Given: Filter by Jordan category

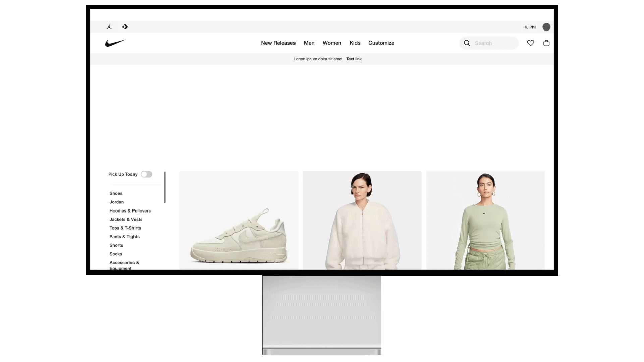Looking at the screenshot, I should (x=116, y=202).
